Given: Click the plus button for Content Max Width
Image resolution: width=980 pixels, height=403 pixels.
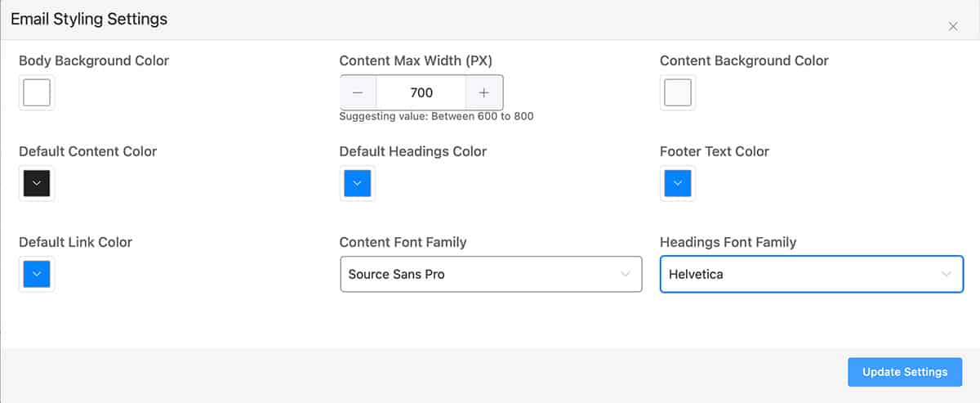Looking at the screenshot, I should click(x=484, y=92).
